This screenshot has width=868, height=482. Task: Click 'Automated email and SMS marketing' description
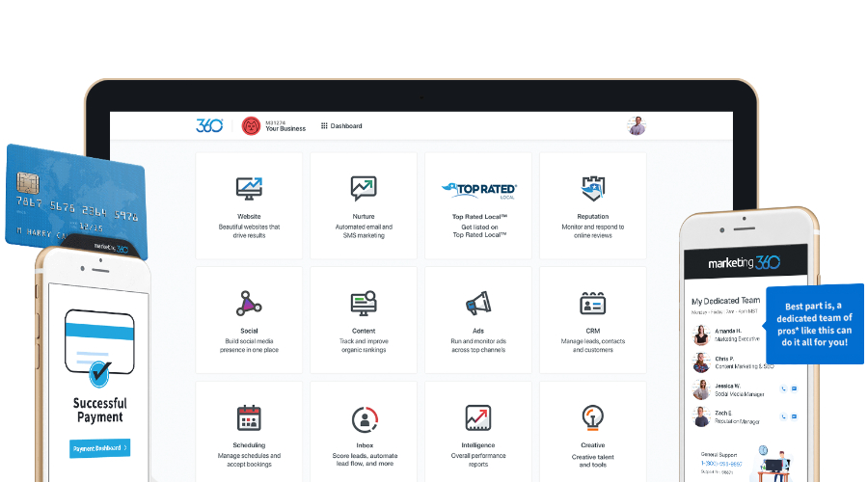point(364,231)
